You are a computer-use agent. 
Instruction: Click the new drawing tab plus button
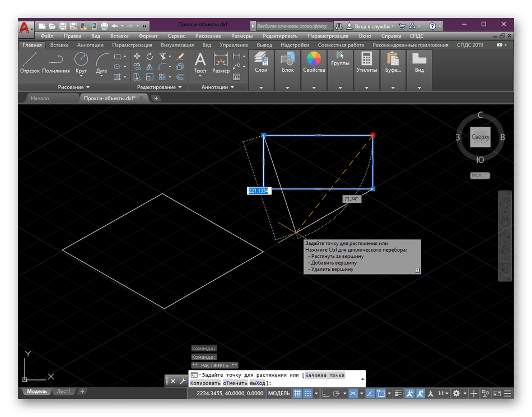(x=156, y=99)
